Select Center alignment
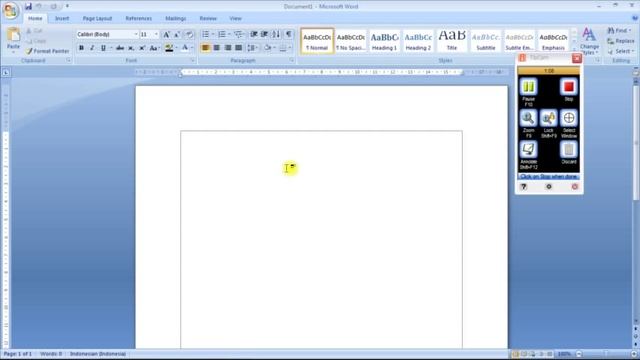This screenshot has height=360, width=640. pos(217,48)
